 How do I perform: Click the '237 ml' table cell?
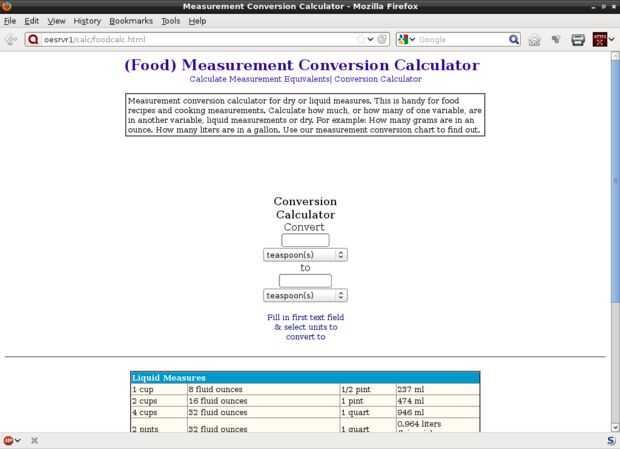pos(438,389)
